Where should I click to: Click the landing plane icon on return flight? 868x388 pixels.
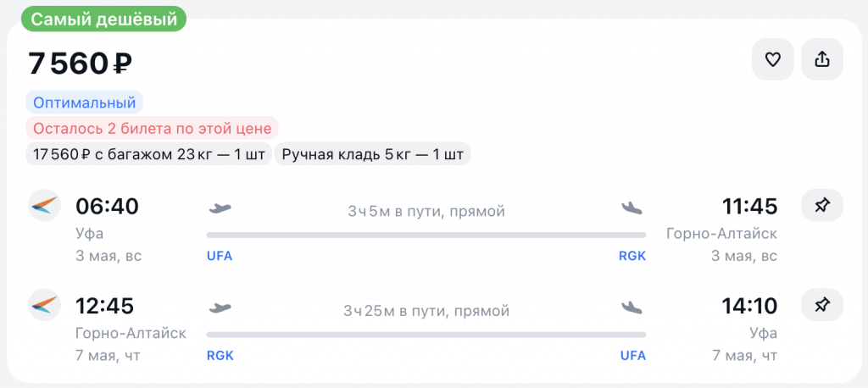632,308
